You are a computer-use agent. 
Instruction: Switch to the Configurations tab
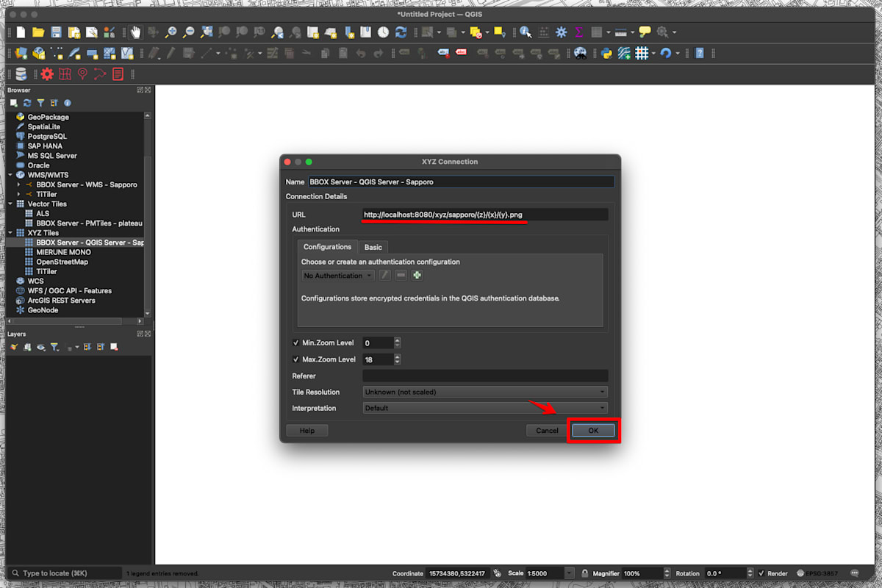[x=327, y=247]
